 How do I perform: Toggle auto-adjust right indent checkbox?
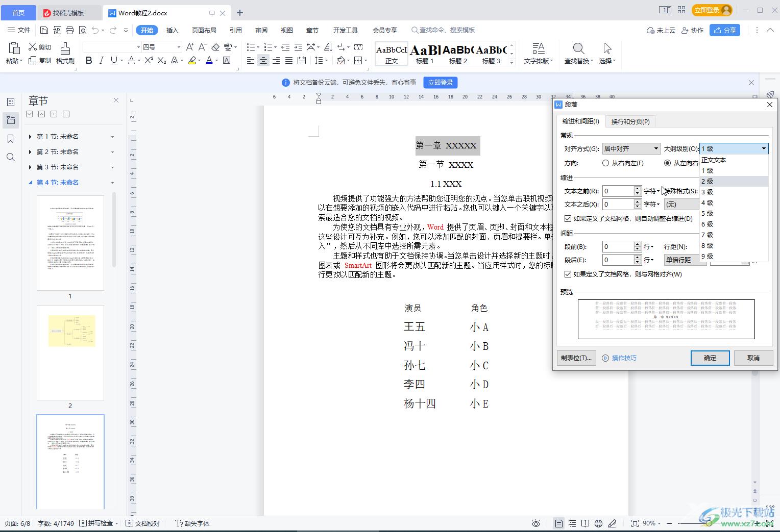click(568, 218)
